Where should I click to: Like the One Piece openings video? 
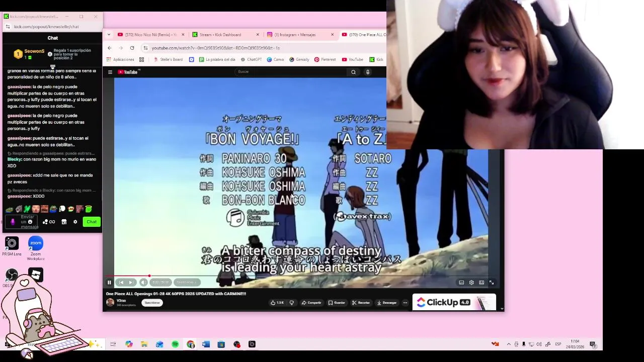(x=277, y=303)
